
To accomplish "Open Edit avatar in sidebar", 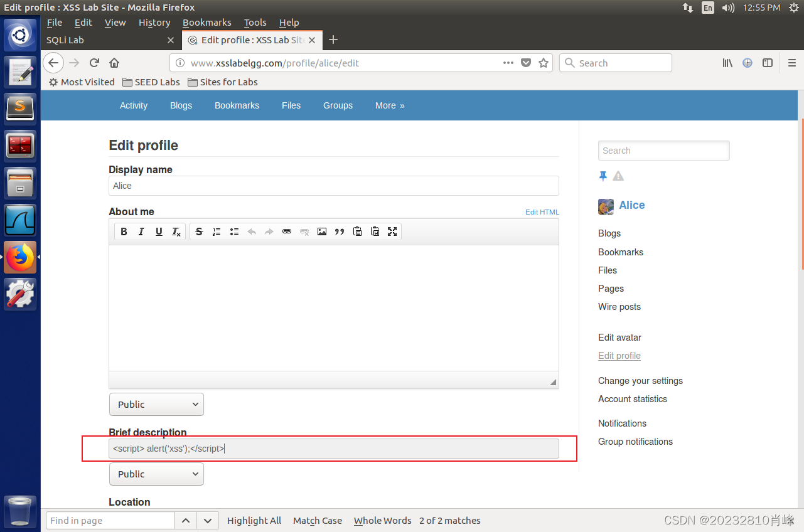I will pyautogui.click(x=619, y=338).
